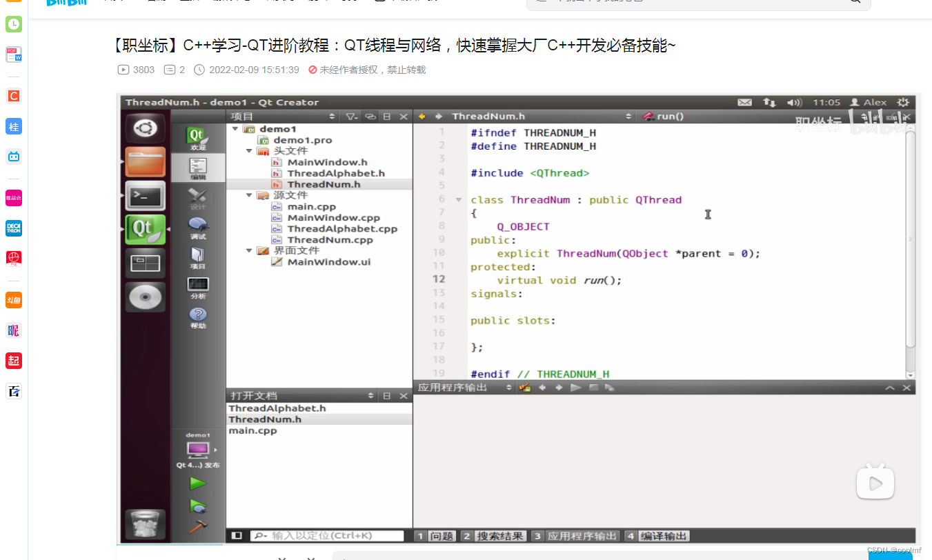Open the Qt Creator Welcome mode (欢迎)
Viewport: 932px width, 560px height.
[197, 139]
